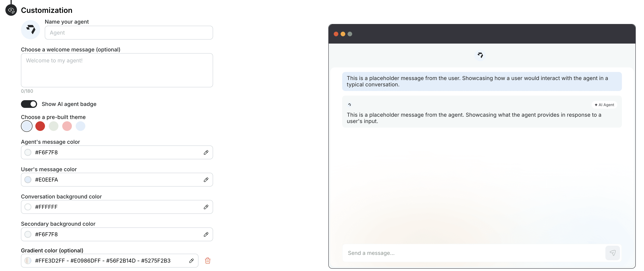Click the #E0EEFA hex value field
Image resolution: width=644 pixels, height=271 pixels.
tap(46, 180)
